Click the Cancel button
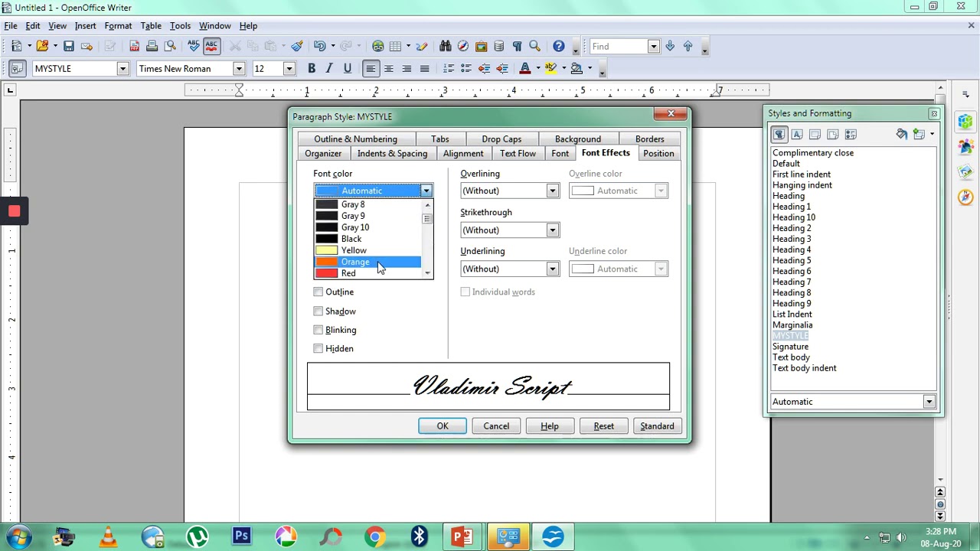The height and width of the screenshot is (551, 980). coord(496,426)
